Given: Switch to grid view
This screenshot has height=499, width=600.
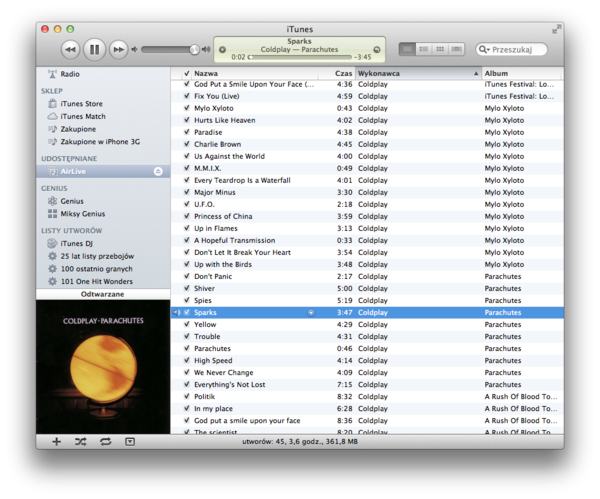Looking at the screenshot, I should point(440,49).
